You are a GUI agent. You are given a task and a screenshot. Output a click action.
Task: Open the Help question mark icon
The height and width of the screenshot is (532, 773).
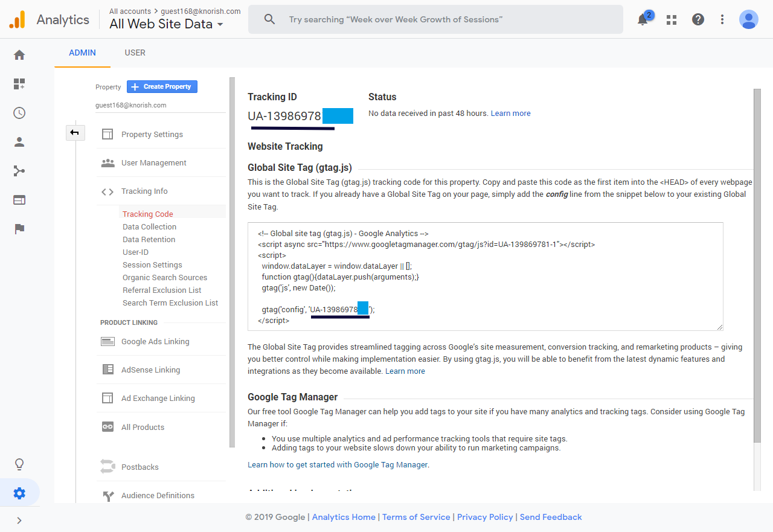[698, 19]
